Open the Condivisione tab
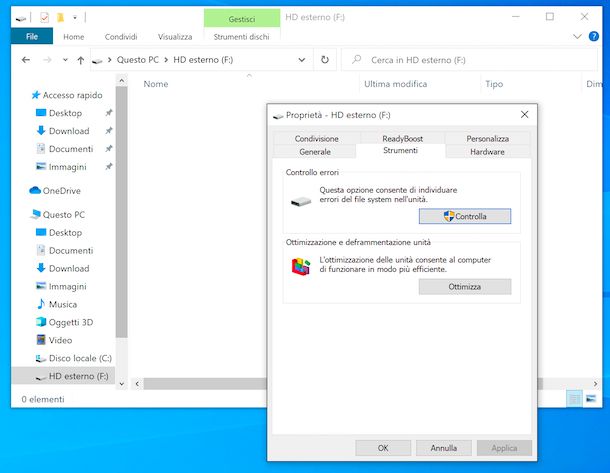610x473 pixels. pyautogui.click(x=316, y=138)
